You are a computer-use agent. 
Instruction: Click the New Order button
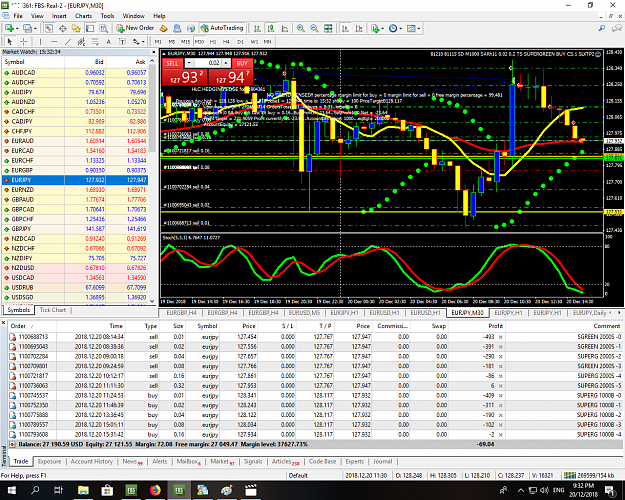pos(135,28)
